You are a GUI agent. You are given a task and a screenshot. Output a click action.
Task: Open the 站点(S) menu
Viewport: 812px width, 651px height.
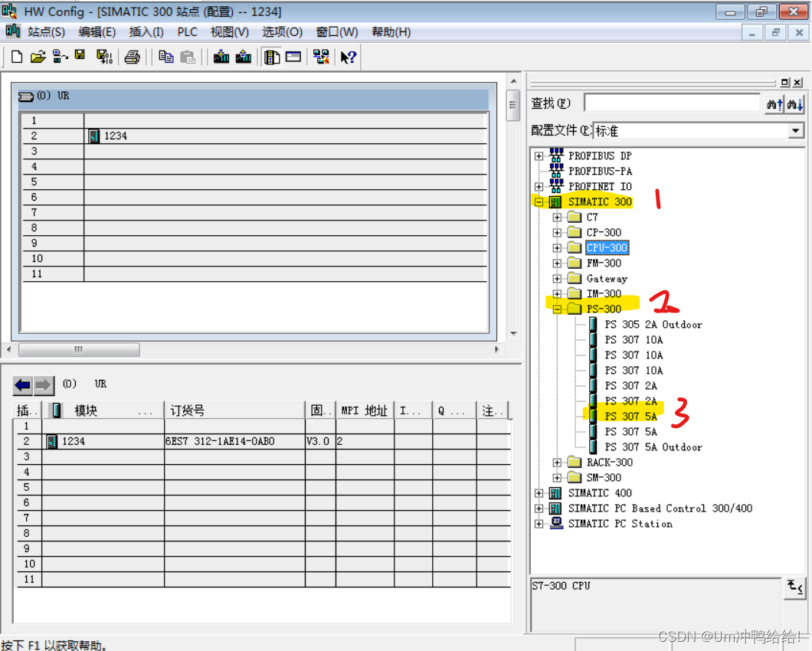coord(47,32)
